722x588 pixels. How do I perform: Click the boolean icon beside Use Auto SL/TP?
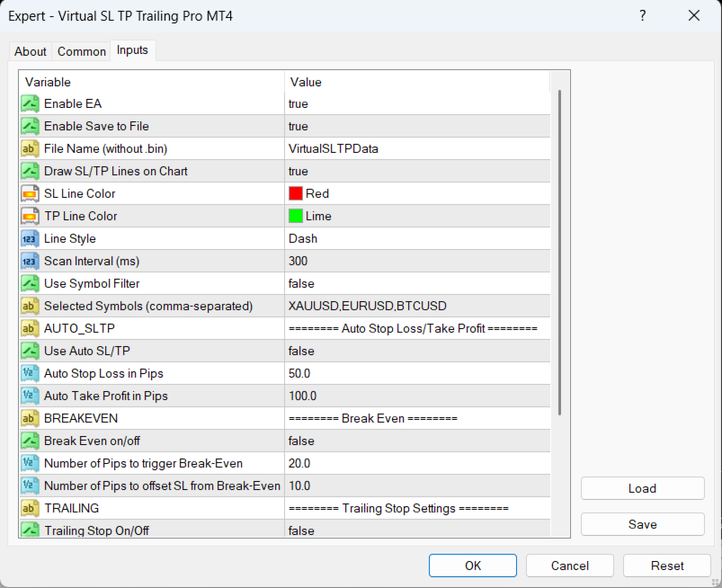click(30, 351)
